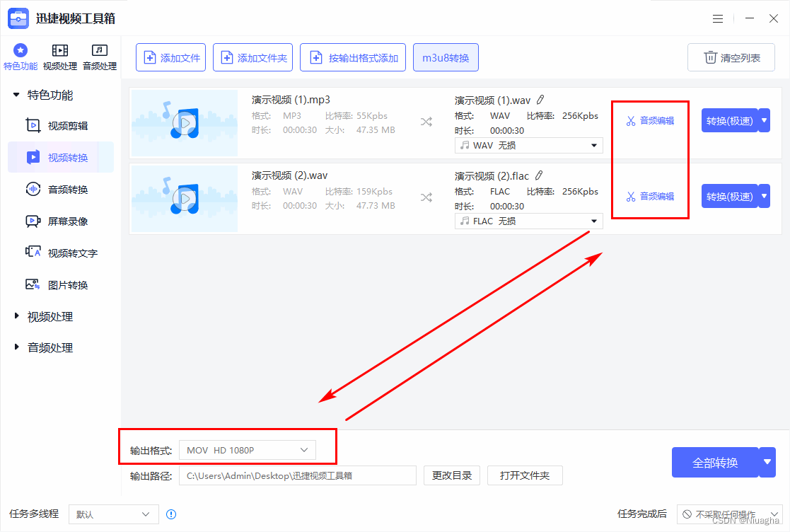
Task: Open the 输出格式 MOV HD 1080P dropdown
Action: pyautogui.click(x=248, y=450)
